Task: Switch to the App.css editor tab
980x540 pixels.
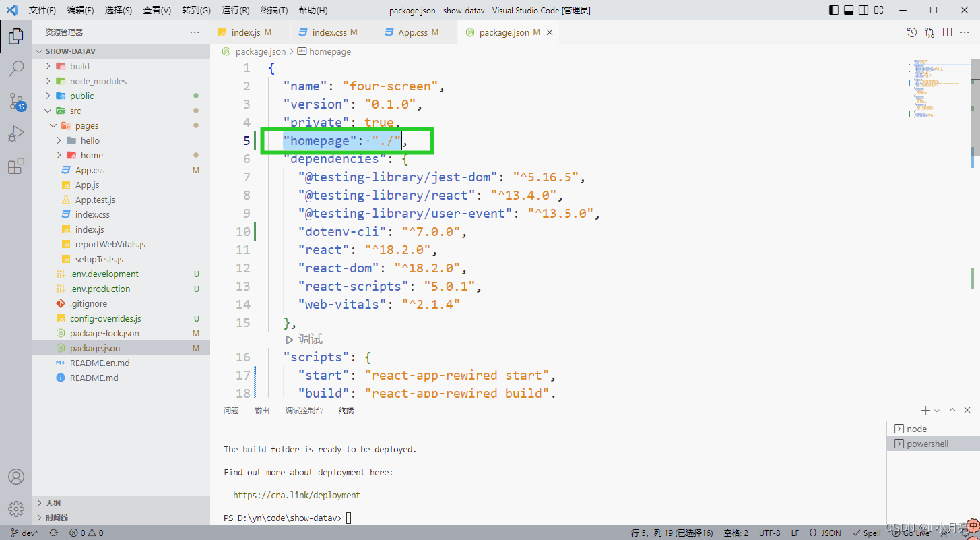Action: (417, 32)
